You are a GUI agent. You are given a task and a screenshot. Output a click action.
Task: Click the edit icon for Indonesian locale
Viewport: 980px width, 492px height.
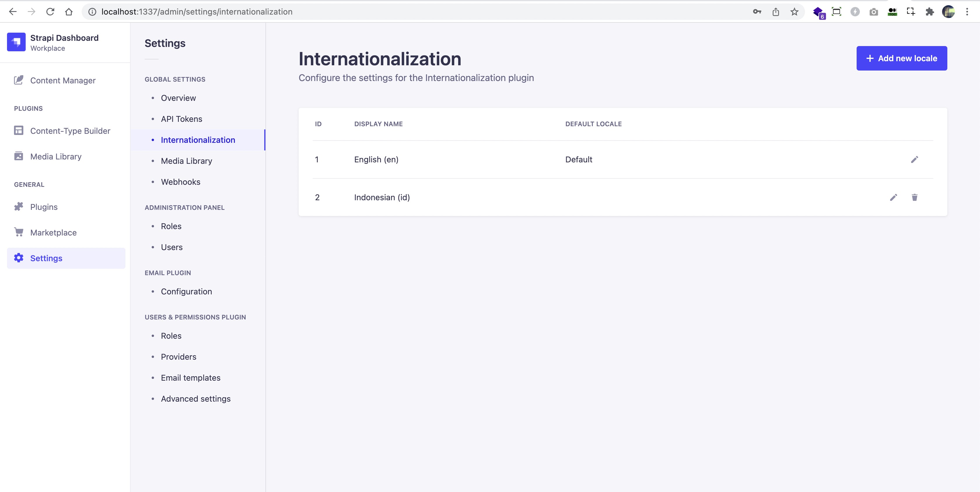pyautogui.click(x=893, y=197)
